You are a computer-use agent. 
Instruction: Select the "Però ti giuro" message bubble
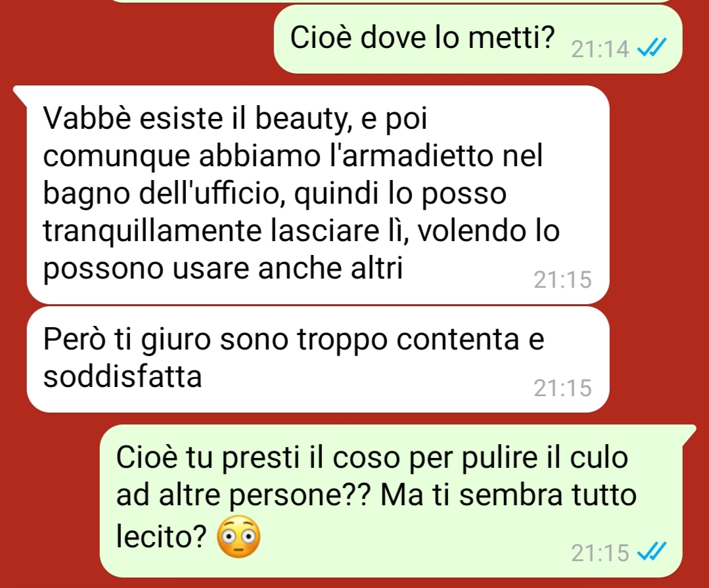[x=318, y=359]
